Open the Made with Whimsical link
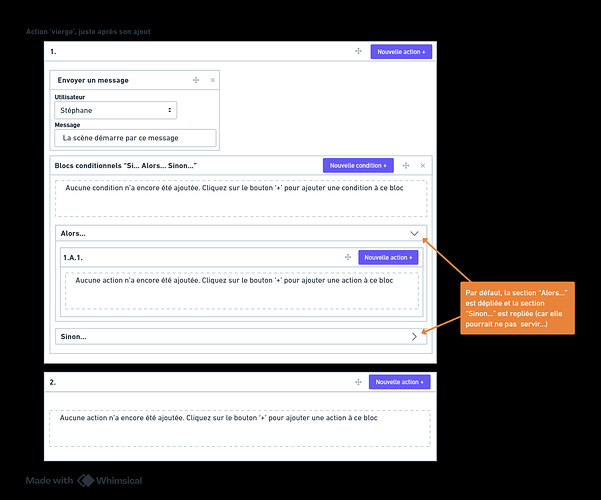Screen dimensions: 601x500 84,481
